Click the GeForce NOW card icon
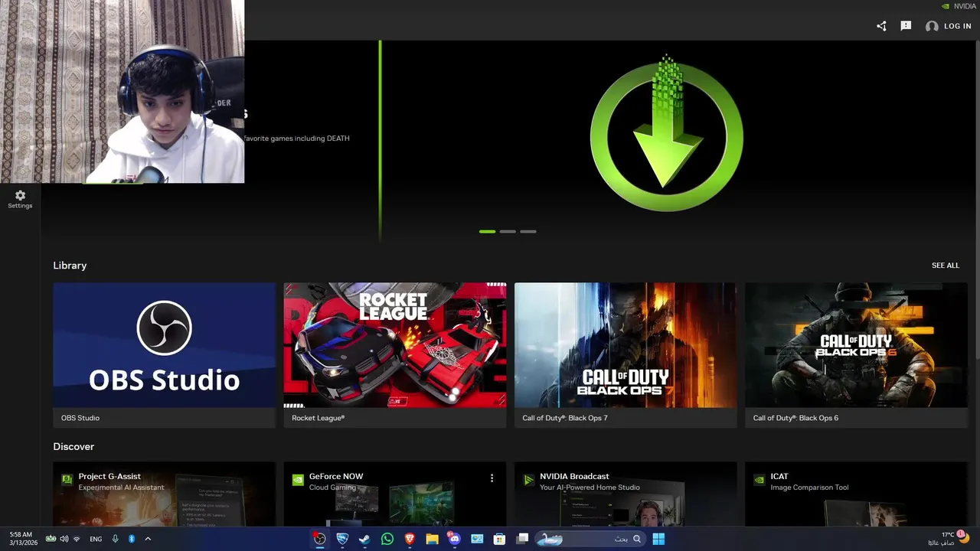This screenshot has height=551, width=980. pos(298,480)
